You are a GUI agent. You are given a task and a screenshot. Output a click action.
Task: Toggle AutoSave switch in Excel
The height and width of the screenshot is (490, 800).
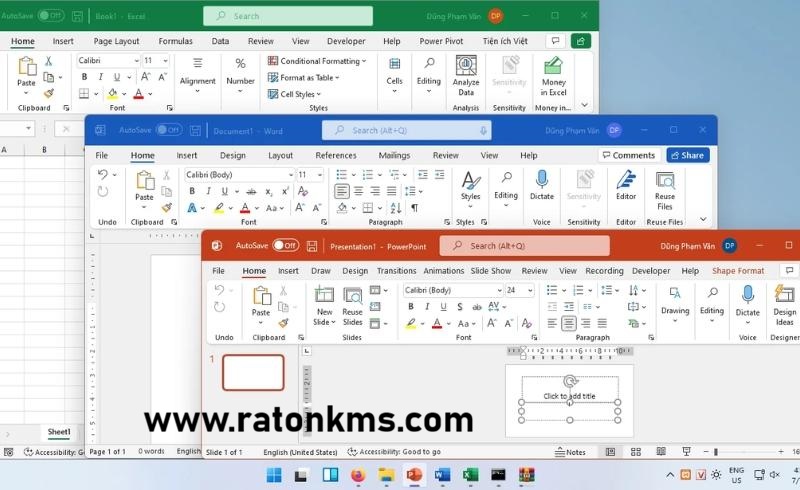[x=51, y=15]
